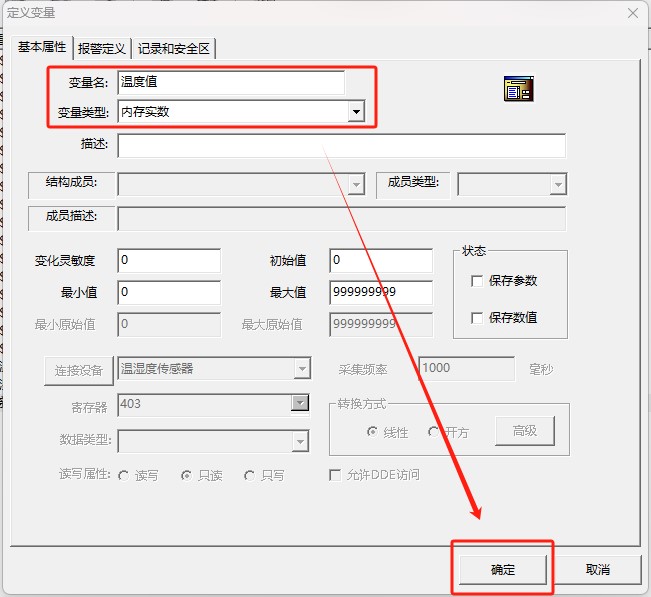
Task: Switch to the 报警定义 tab
Action: tap(101, 48)
